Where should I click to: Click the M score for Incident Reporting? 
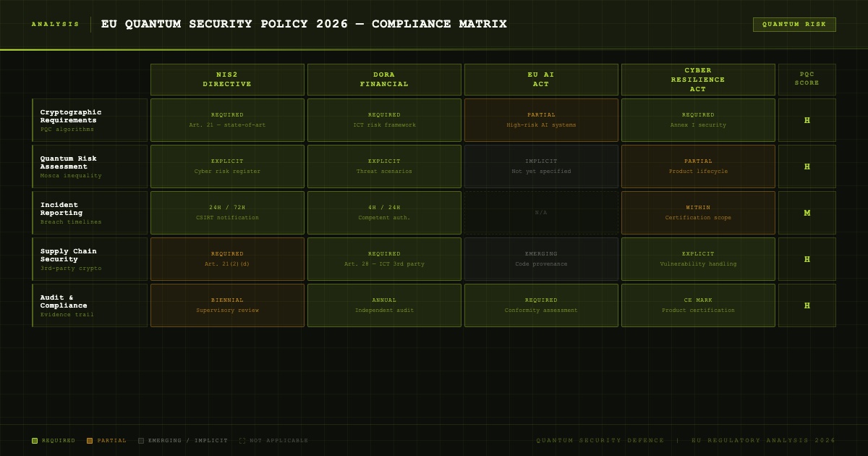pos(807,213)
